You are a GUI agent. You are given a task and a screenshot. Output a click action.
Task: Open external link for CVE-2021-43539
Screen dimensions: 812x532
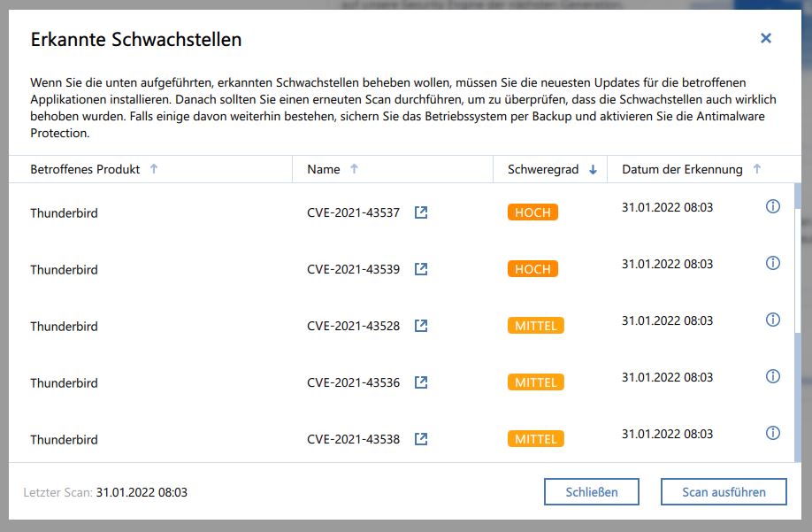coord(421,269)
